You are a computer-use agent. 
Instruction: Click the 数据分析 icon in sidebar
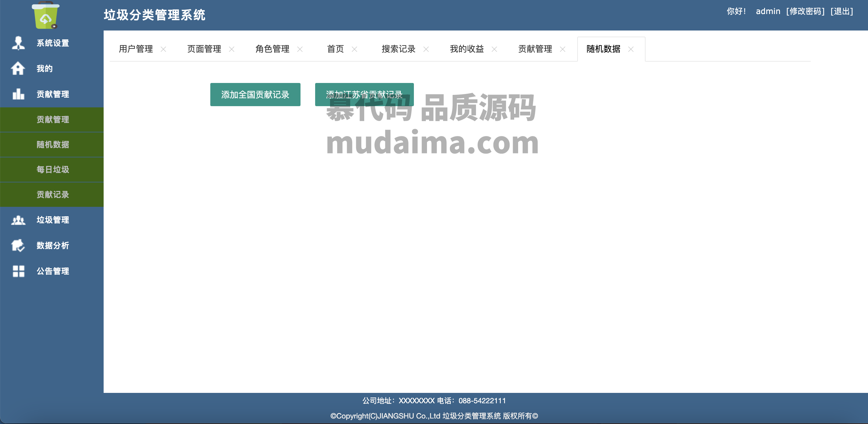click(18, 246)
